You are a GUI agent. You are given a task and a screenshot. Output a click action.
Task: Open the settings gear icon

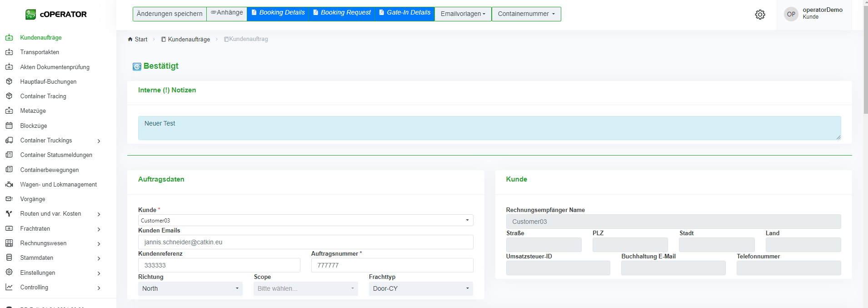coord(760,15)
